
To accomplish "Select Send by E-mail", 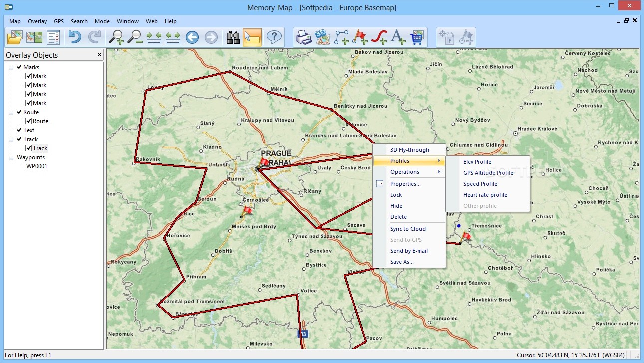I will coord(409,251).
